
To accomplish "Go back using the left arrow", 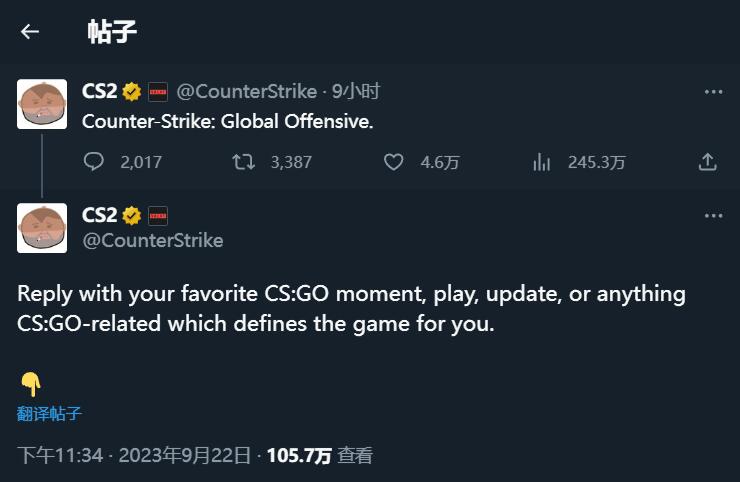I will pyautogui.click(x=30, y=32).
